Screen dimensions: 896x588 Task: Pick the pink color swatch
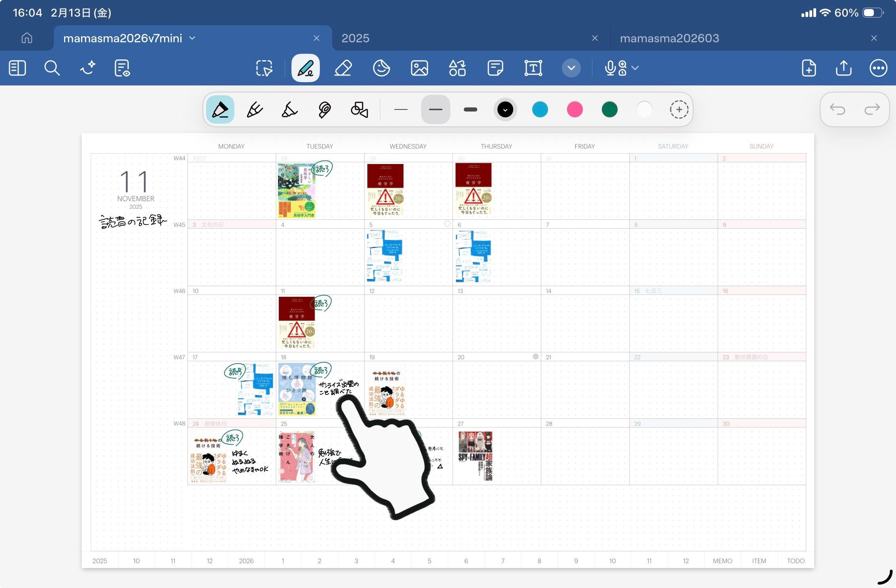click(575, 109)
